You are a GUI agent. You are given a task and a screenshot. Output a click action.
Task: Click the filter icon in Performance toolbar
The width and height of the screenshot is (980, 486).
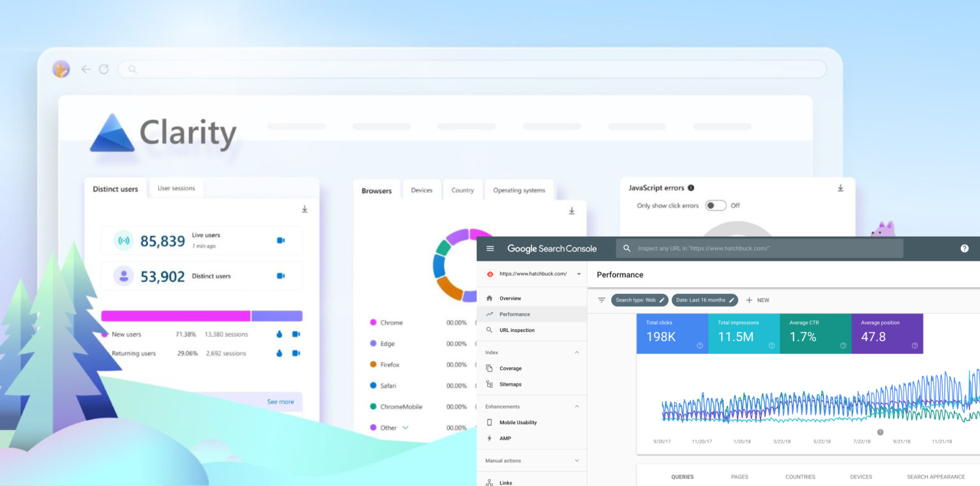click(601, 300)
